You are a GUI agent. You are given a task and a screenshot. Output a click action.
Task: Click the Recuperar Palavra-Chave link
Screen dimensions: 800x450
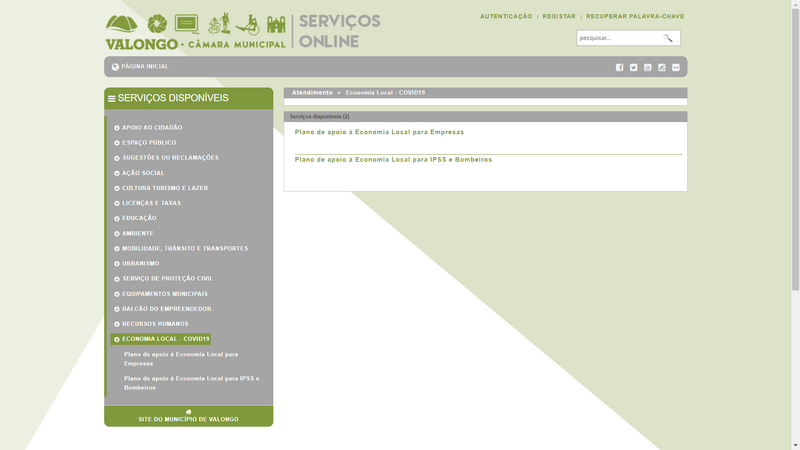click(635, 17)
